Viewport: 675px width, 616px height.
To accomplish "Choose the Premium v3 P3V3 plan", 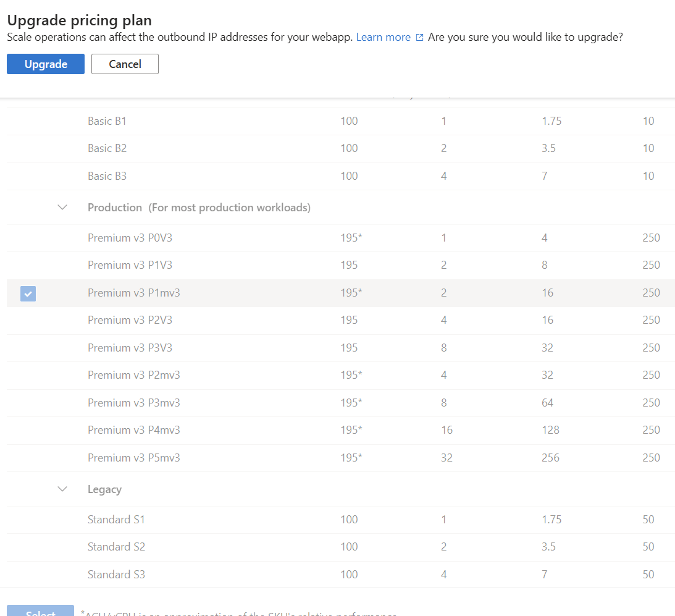I will point(340,348).
